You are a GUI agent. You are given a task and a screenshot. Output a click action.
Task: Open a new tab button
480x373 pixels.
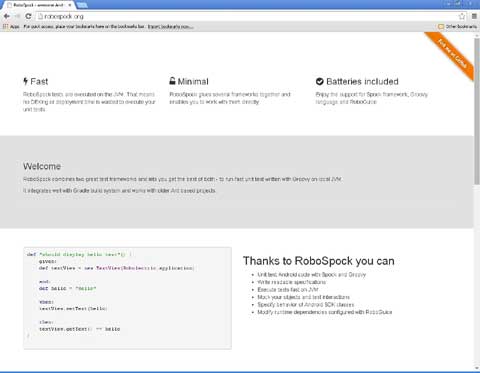(x=82, y=5)
